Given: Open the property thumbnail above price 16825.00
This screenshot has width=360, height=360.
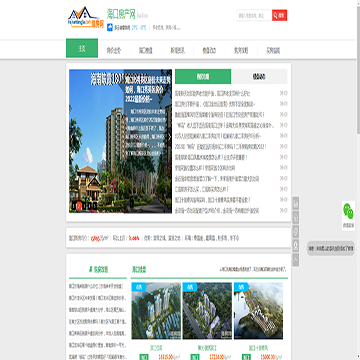Looking at the screenshot, I should (156, 311).
